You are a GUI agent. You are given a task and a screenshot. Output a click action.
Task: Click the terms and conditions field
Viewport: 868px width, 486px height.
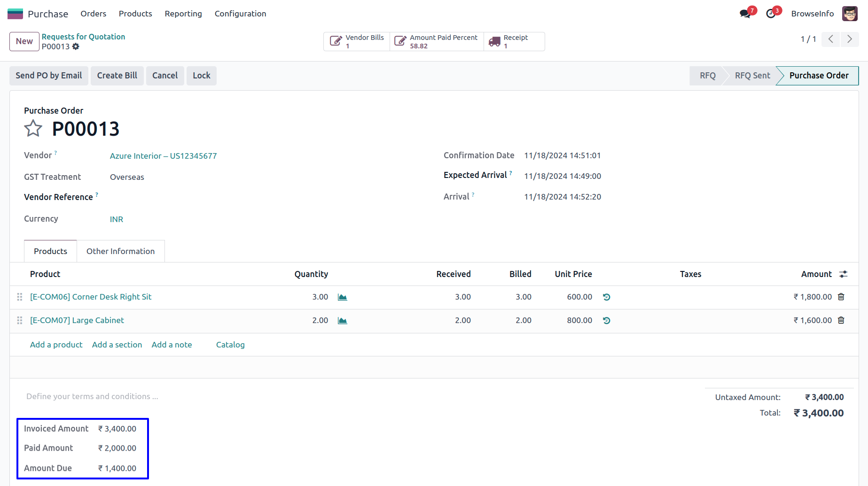point(92,396)
